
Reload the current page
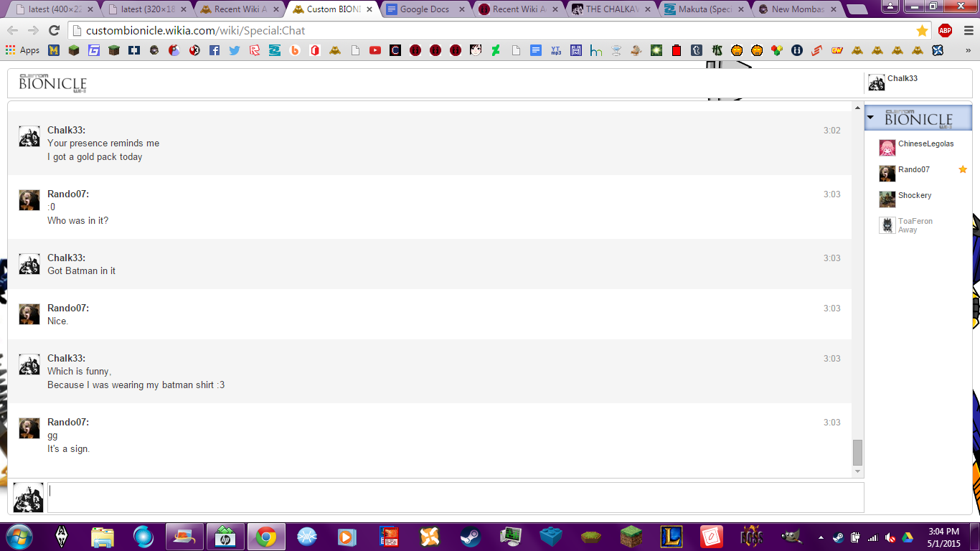click(x=54, y=30)
